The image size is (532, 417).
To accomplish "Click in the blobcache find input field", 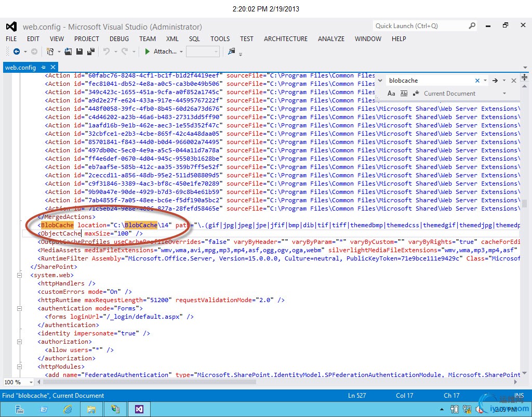I will coord(430,81).
